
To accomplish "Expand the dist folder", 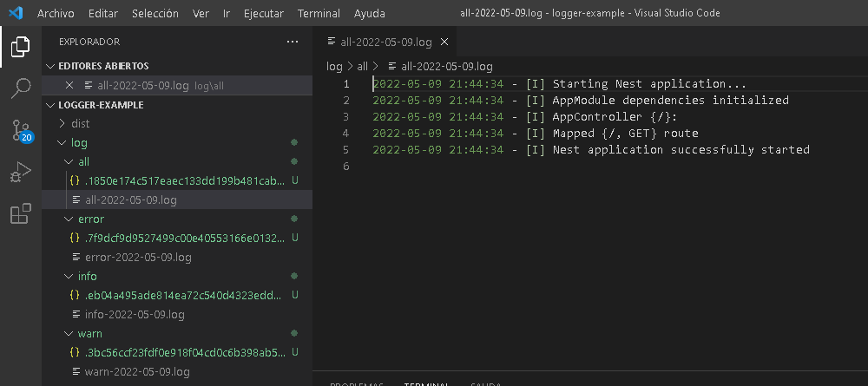I will (62, 123).
